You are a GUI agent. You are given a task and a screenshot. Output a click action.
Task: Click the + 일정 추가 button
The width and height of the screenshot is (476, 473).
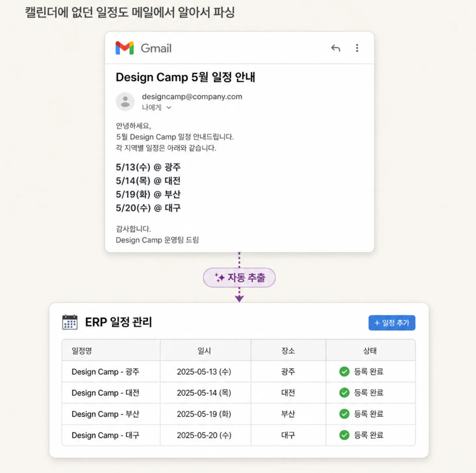[392, 323]
